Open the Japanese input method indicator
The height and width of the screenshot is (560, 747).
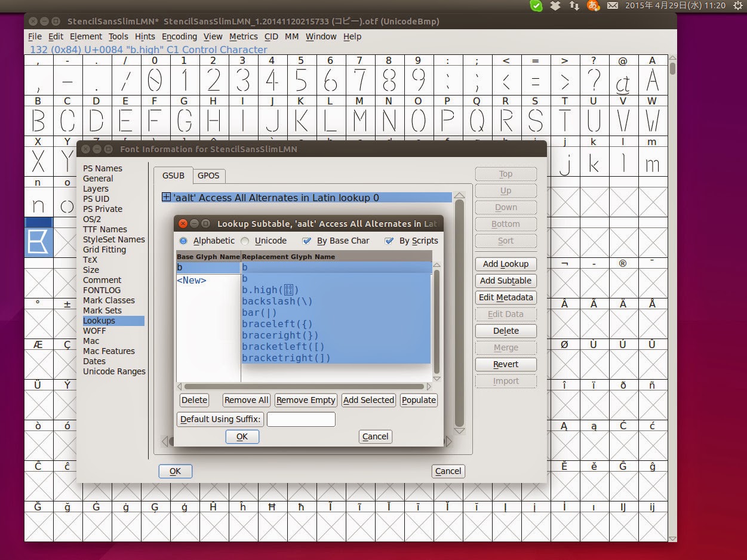(593, 6)
